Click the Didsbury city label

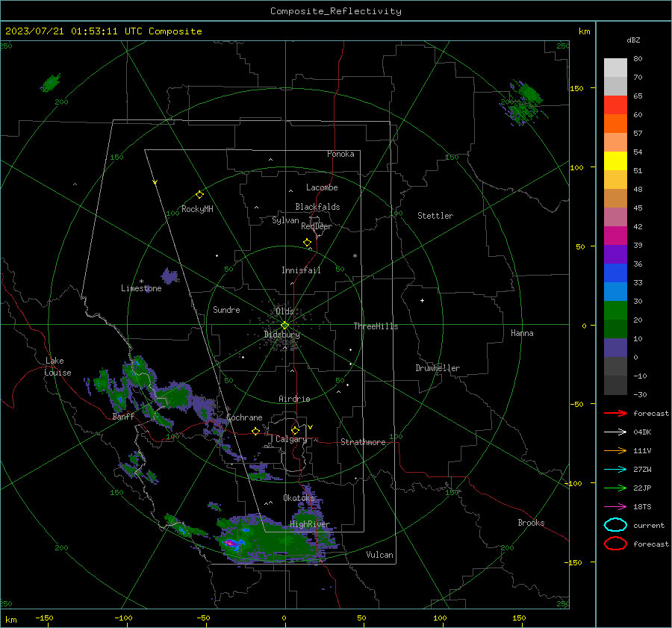click(281, 335)
